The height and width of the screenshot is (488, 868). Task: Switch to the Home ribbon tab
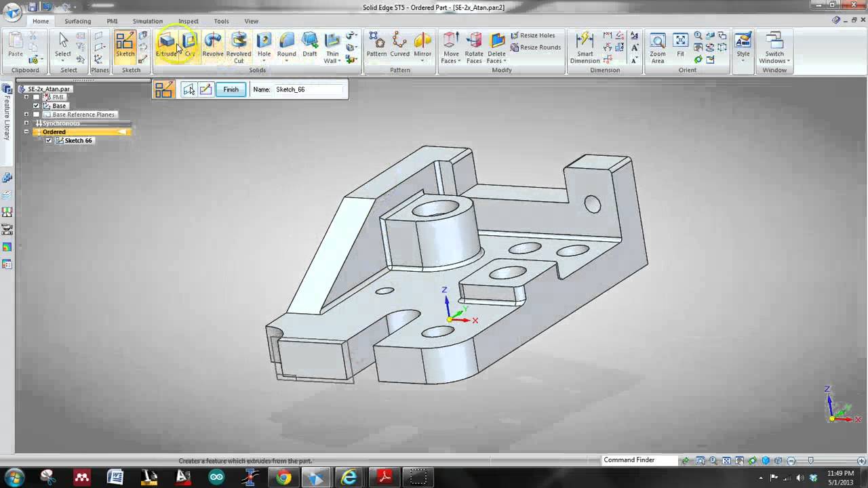click(x=41, y=21)
